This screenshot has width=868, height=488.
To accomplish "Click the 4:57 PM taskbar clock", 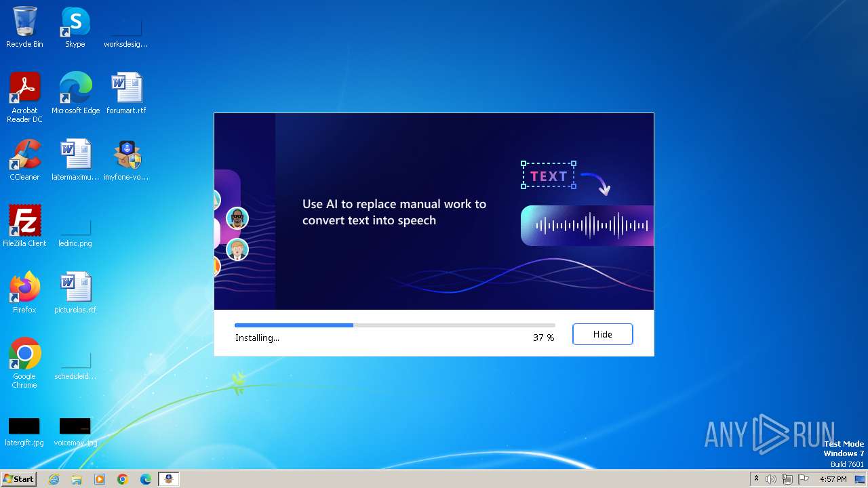I will coord(833,479).
